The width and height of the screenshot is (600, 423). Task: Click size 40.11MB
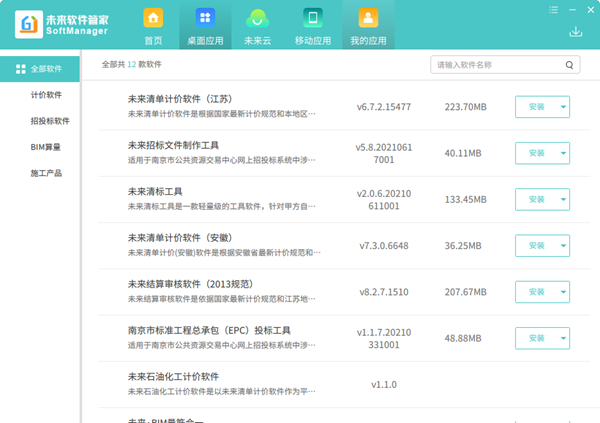463,153
